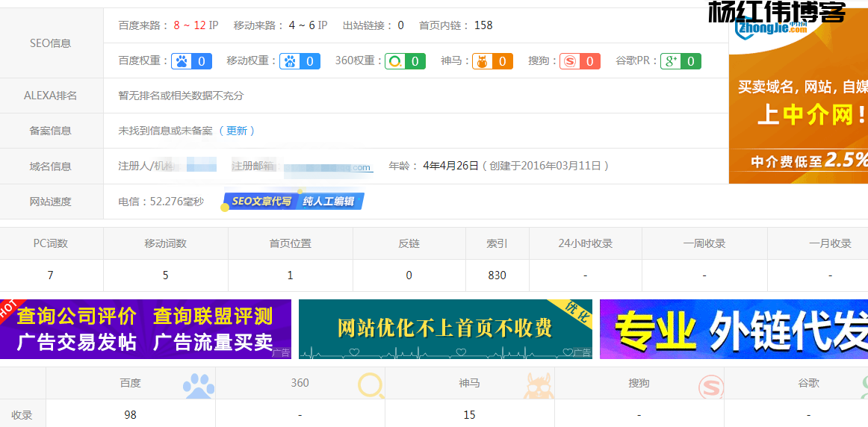Click the Baidu weight paw icon
The width and height of the screenshot is (868, 427).
click(182, 61)
